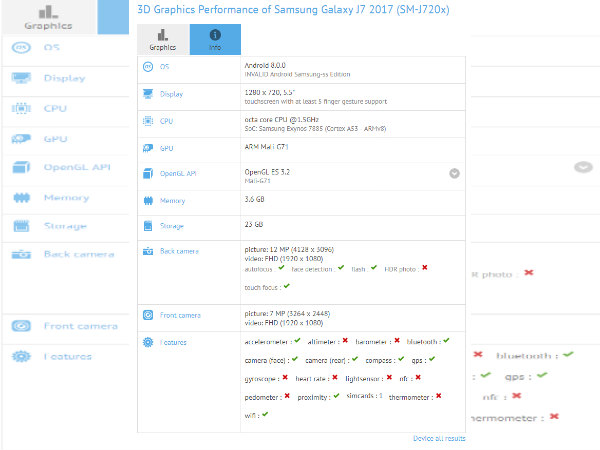This screenshot has height=450, width=600.
Task: Click the Memory icon in foreground table
Action: coord(148,201)
